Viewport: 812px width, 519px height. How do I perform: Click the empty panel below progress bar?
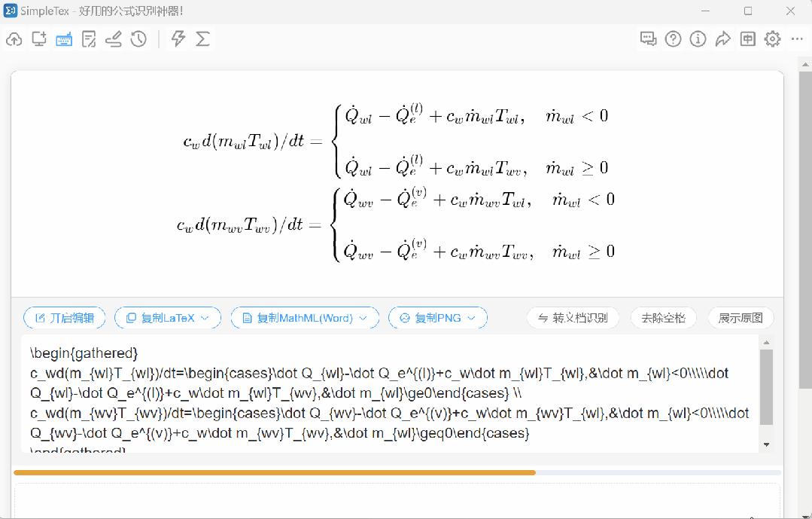pyautogui.click(x=397, y=500)
